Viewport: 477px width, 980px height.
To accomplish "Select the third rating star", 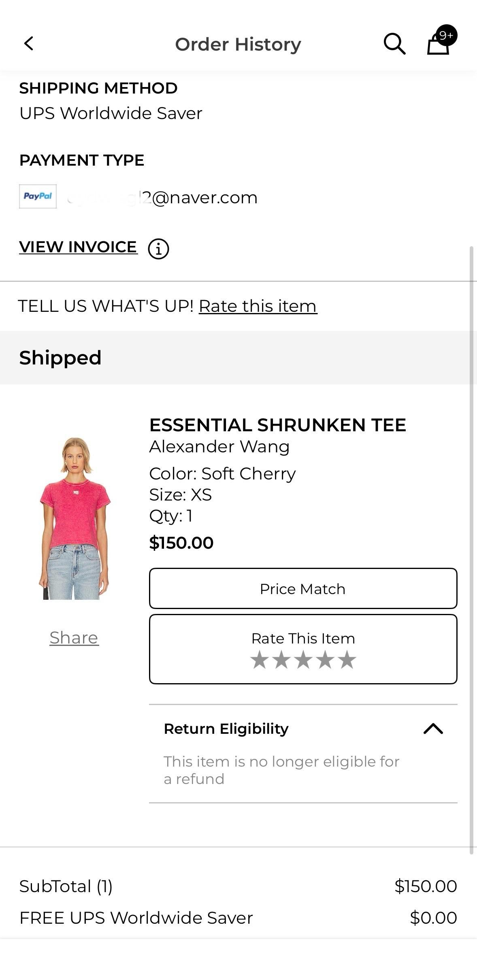I will tap(303, 660).
